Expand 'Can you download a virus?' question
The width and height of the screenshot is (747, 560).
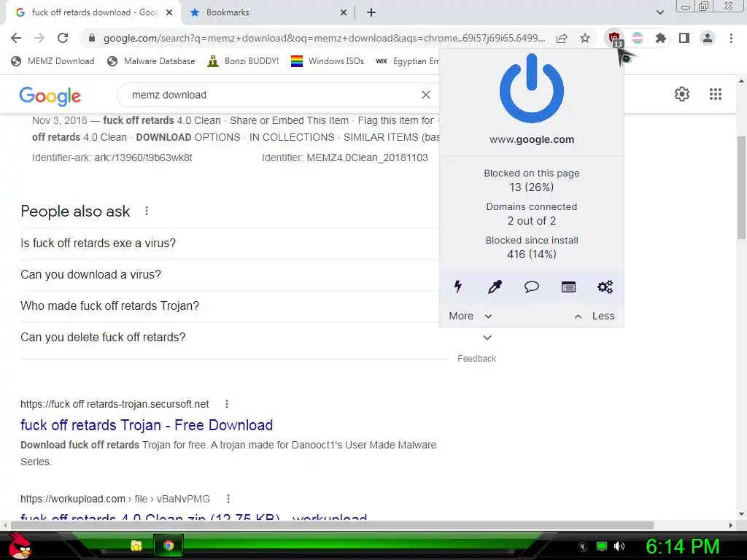(229, 275)
